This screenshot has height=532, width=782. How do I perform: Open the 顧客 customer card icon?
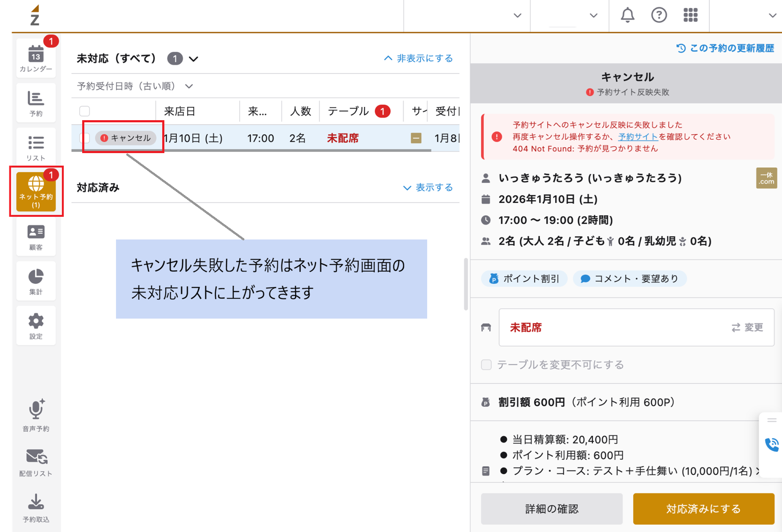pos(36,236)
